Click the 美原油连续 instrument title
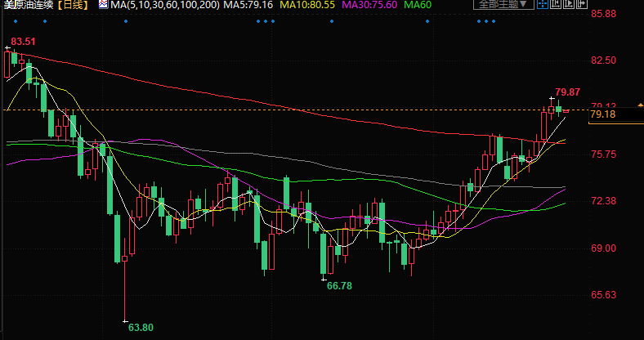 [x=27, y=6]
